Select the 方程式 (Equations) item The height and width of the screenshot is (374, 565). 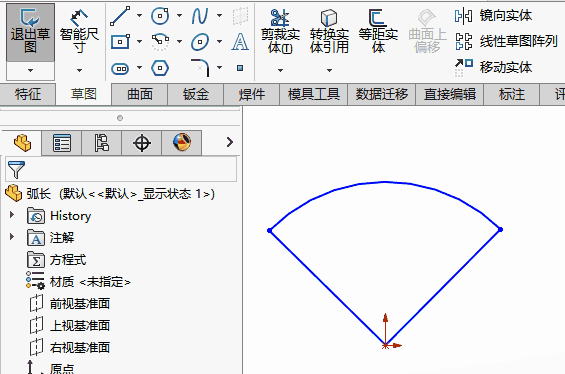coord(57,260)
